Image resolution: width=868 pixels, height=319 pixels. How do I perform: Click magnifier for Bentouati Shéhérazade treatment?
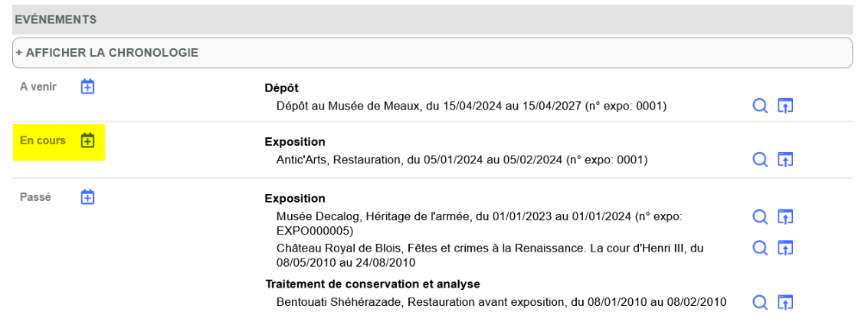pos(760,301)
